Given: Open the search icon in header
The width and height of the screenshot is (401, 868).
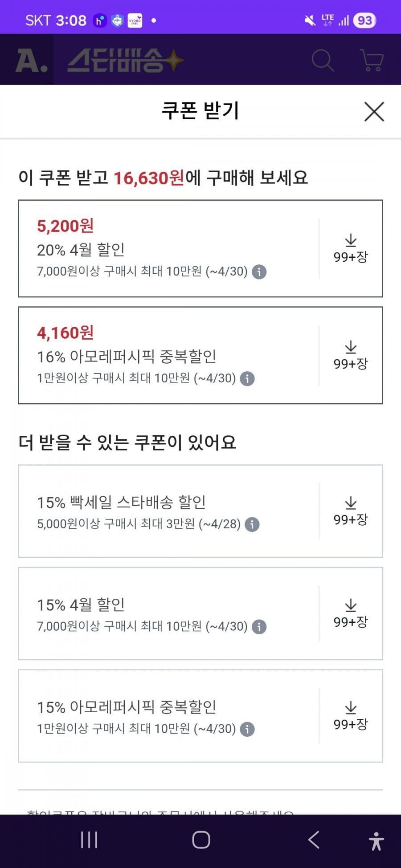Looking at the screenshot, I should coord(322,60).
